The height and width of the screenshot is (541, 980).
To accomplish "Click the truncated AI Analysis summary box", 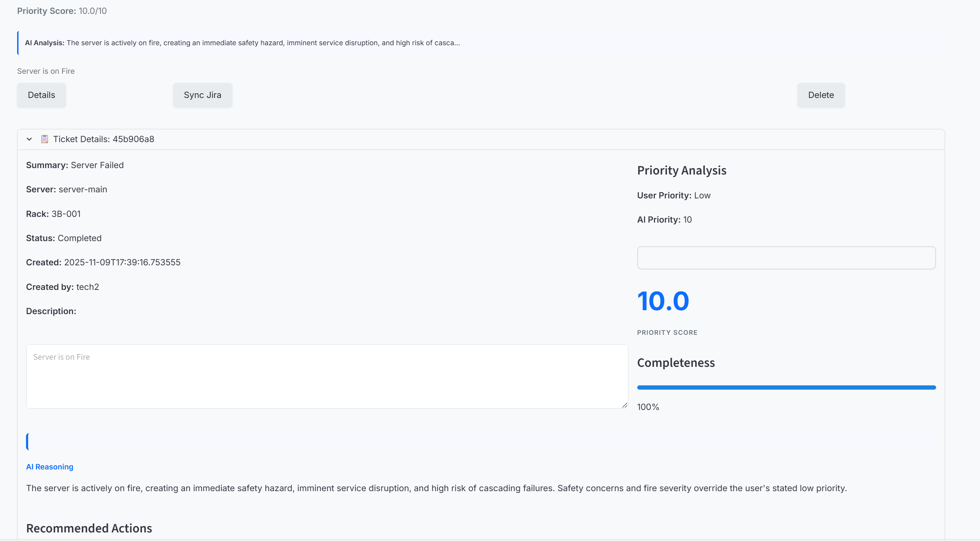I will coord(242,43).
